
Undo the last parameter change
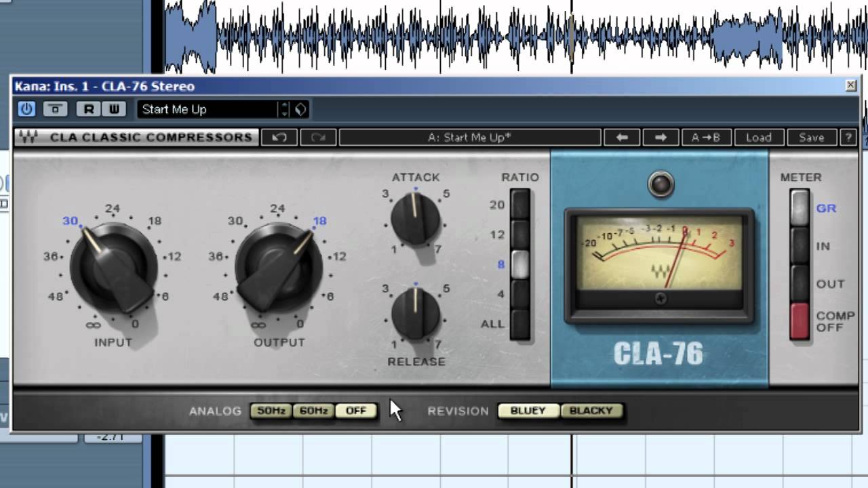tap(279, 137)
